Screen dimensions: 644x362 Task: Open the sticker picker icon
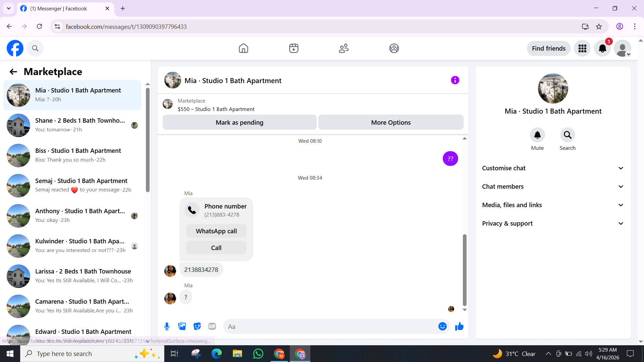coord(197,326)
